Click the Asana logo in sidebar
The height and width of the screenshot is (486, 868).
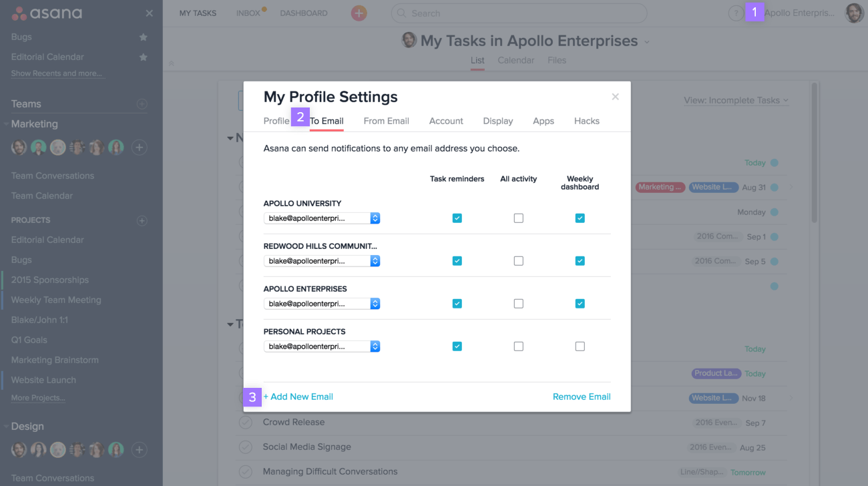pyautogui.click(x=47, y=13)
